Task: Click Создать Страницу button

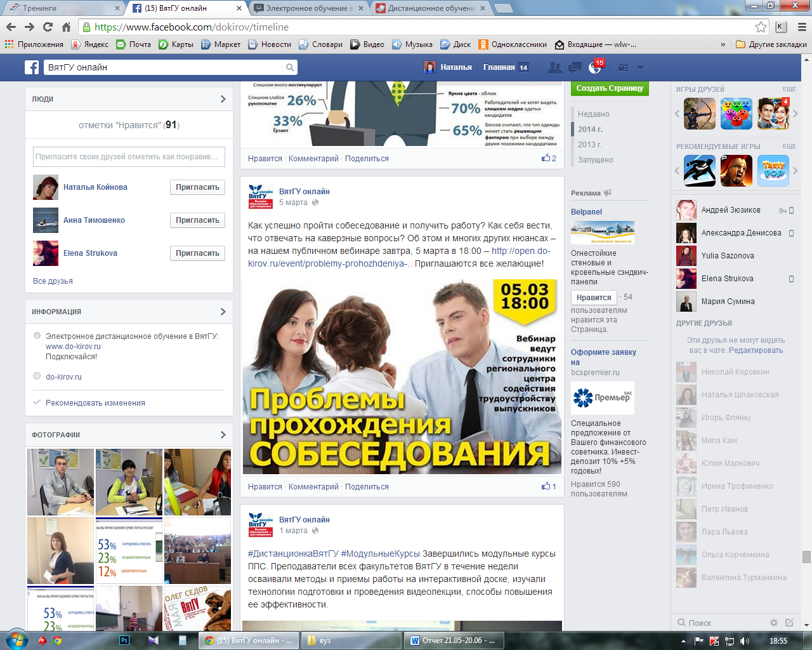Action: pos(610,88)
